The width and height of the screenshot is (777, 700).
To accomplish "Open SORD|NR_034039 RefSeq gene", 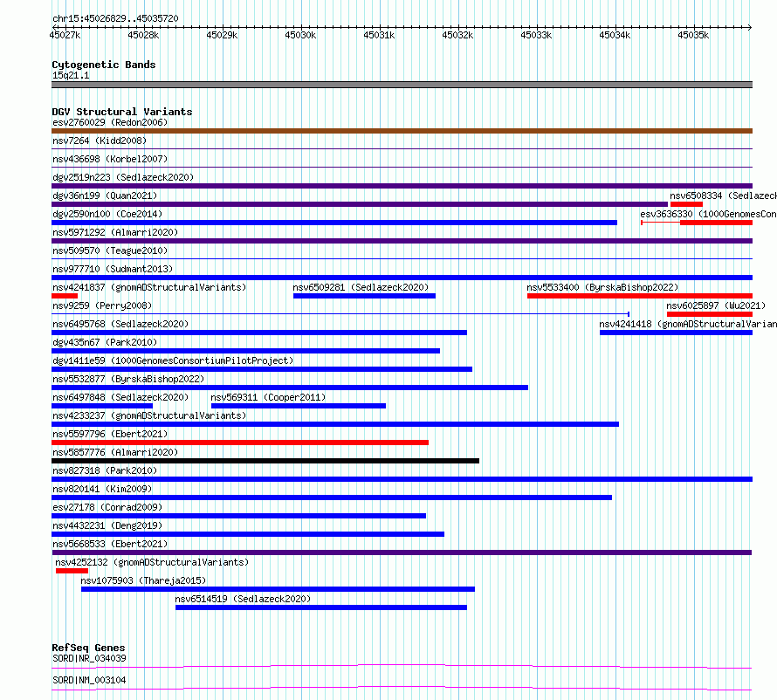I will (89, 658).
